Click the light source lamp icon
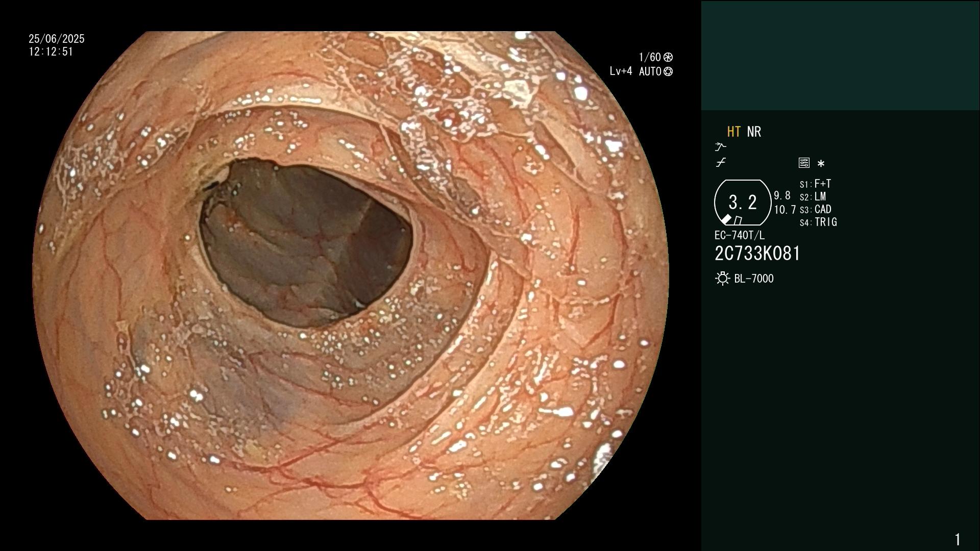Viewport: 980px width, 551px height. point(722,279)
